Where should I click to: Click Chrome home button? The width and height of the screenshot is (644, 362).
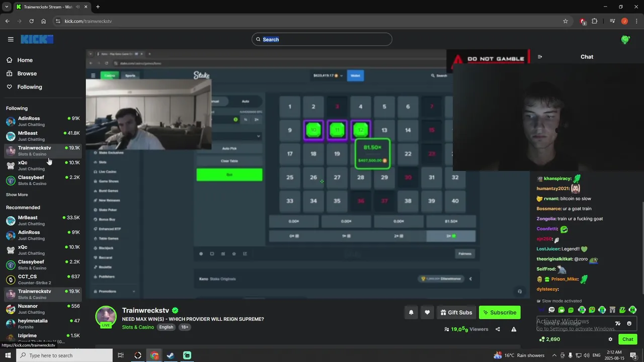point(44,21)
